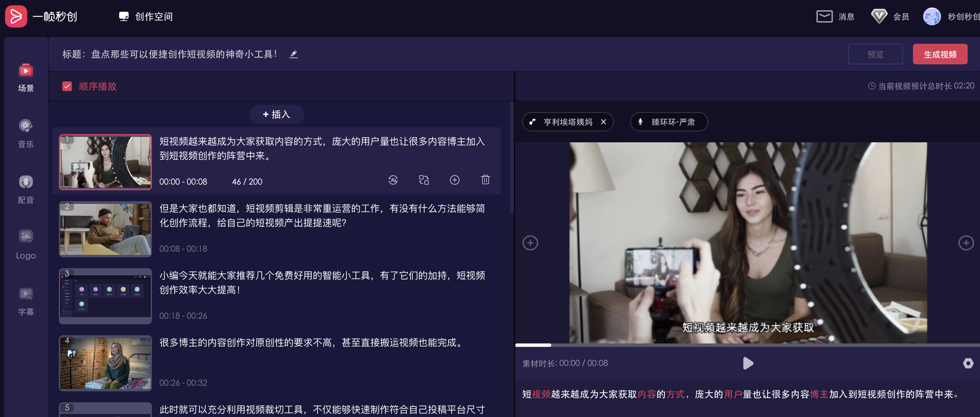Select the 配音 voiceover sidebar tab

pyautogui.click(x=26, y=190)
